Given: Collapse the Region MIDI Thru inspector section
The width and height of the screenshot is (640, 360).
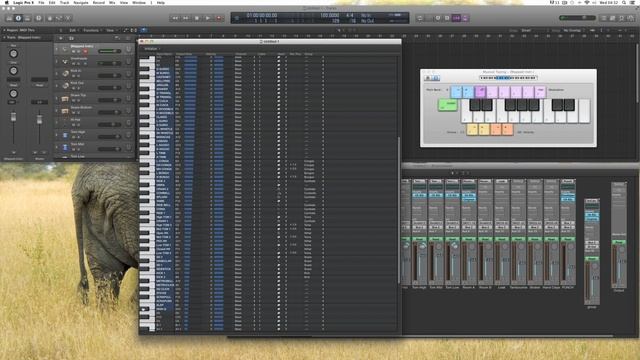Looking at the screenshot, I should tap(4, 30).
